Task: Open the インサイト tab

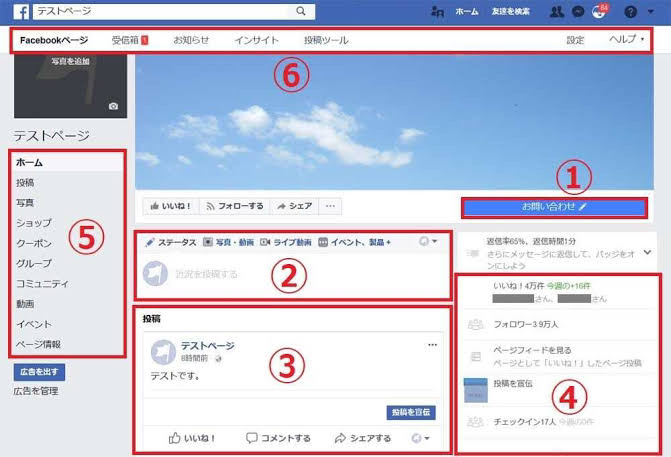Action: (256, 40)
